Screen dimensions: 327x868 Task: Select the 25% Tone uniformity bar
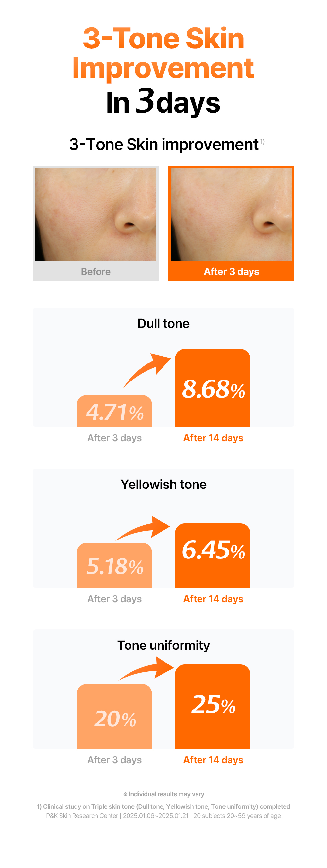(x=213, y=707)
